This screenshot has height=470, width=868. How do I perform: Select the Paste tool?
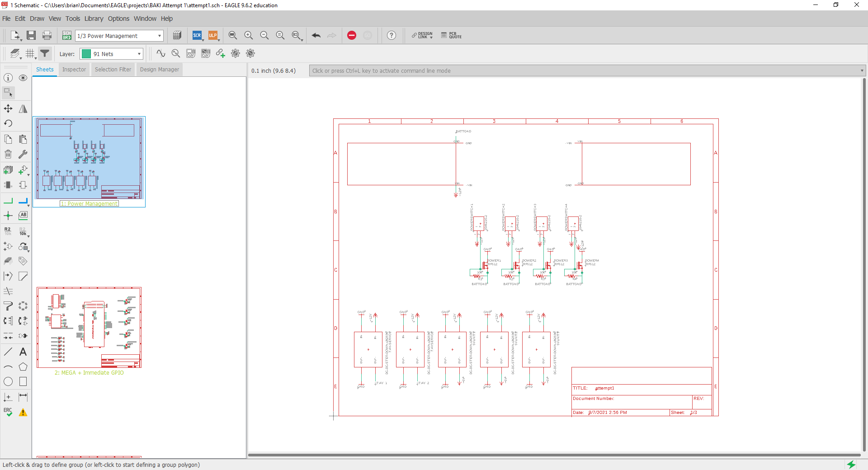(23, 139)
